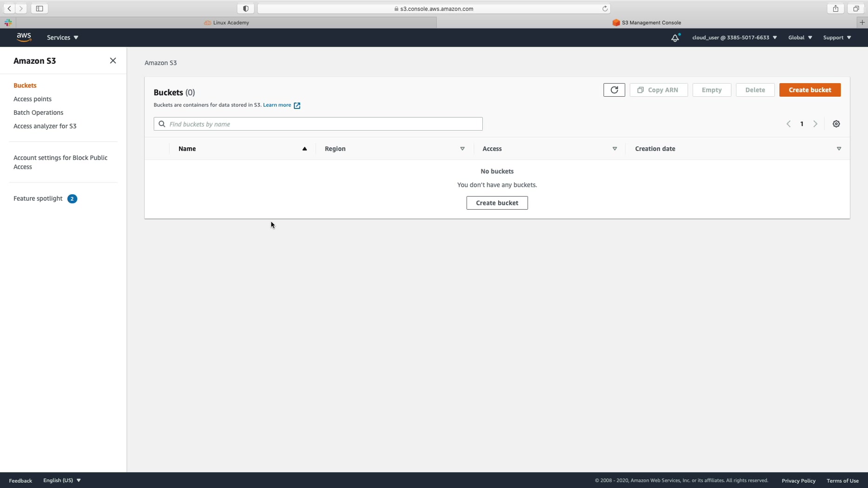Click the Find buckets by name field
Viewport: 868px width, 488px height.
point(318,124)
